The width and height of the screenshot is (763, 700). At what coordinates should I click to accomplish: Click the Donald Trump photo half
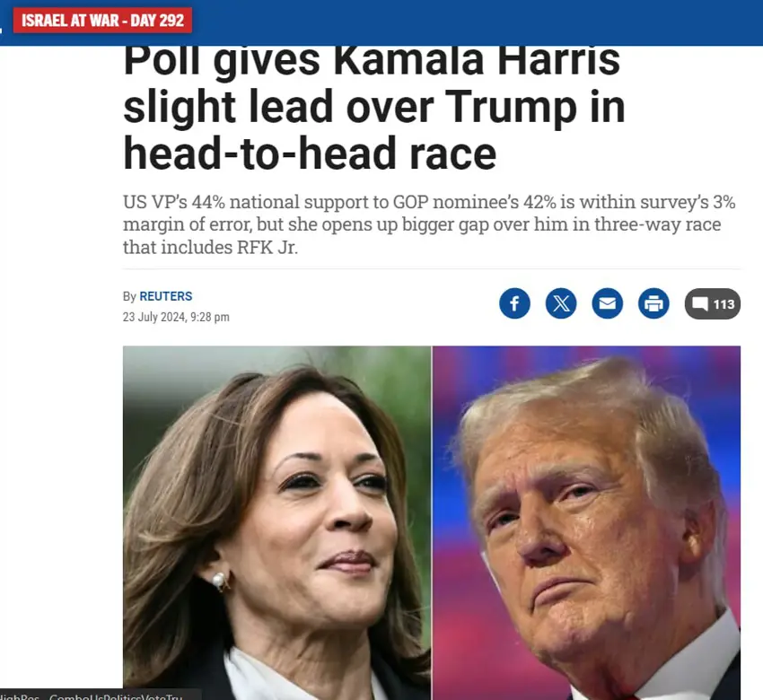586,523
